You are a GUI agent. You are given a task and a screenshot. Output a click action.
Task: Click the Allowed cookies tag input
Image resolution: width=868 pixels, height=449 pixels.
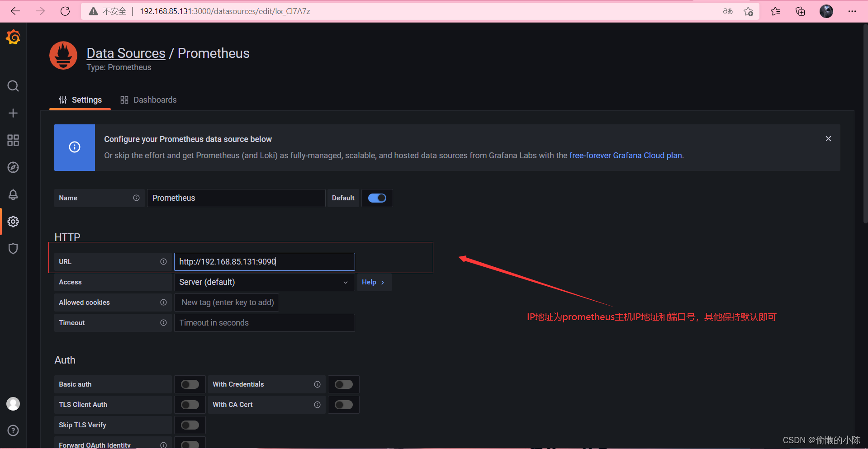tap(227, 302)
